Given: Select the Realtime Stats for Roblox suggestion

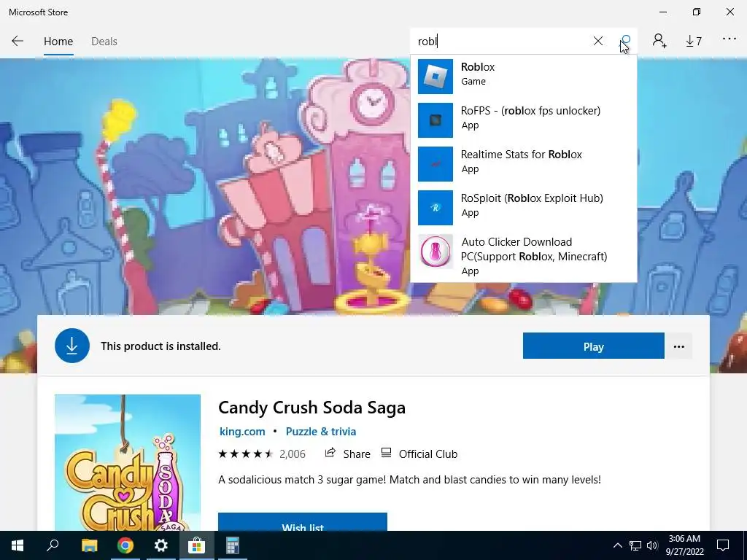Looking at the screenshot, I should tap(523, 164).
